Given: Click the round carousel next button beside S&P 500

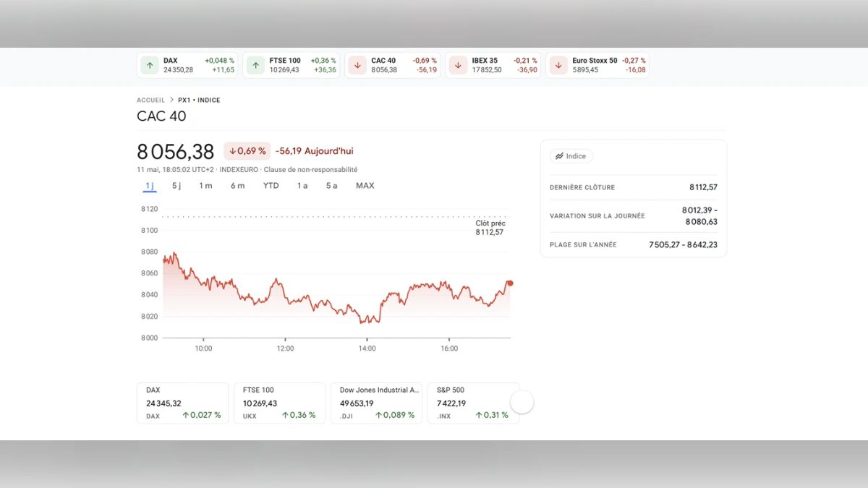Looking at the screenshot, I should point(522,402).
